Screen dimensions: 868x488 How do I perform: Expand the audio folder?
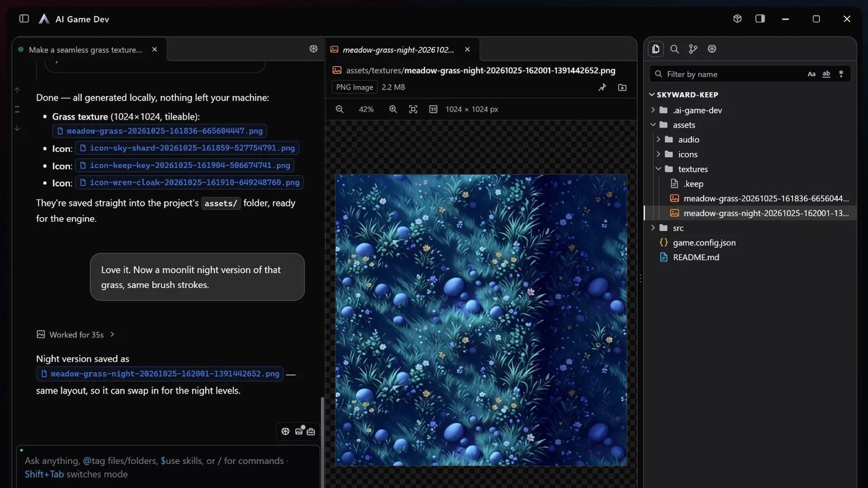coord(659,139)
